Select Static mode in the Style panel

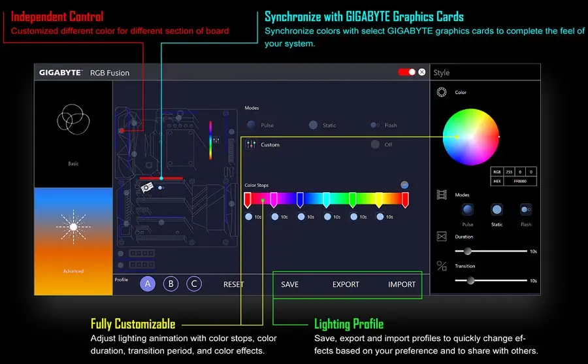point(497,209)
